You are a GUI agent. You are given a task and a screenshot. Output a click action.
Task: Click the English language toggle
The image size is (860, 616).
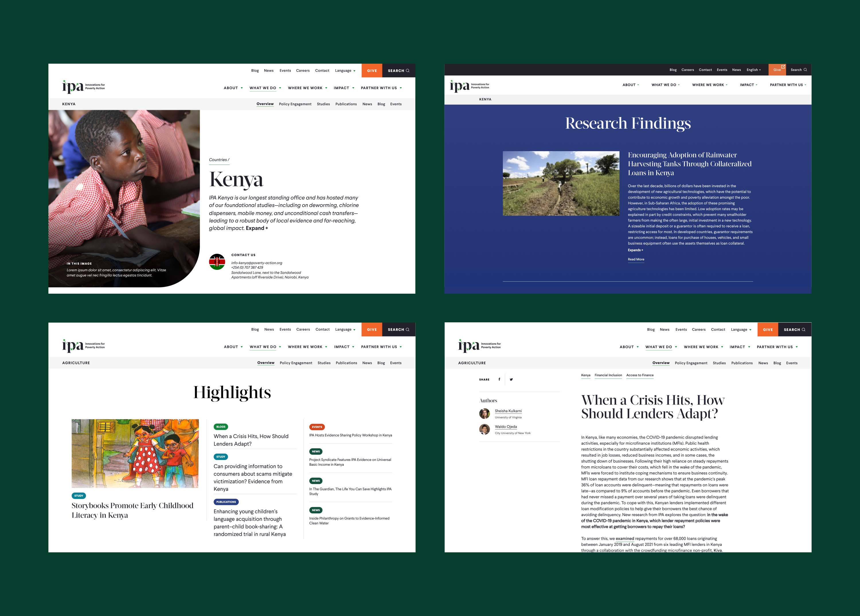pos(753,69)
